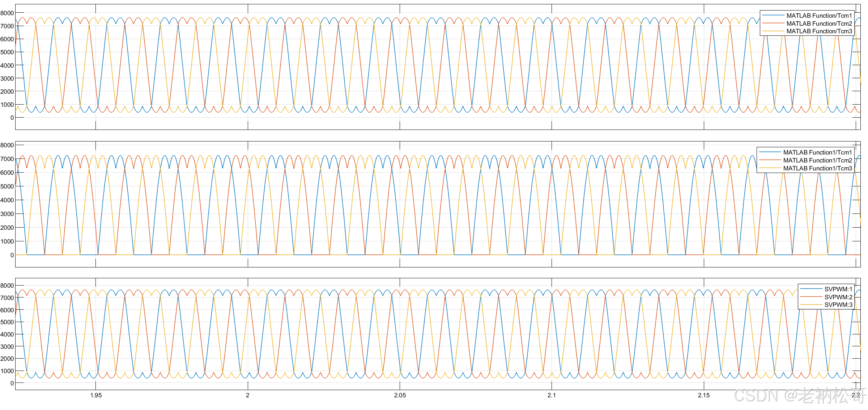Toggle MATLAB Function1/Tcm1 legend entry in middle plot
Screen dimensions: 868x410
[x=817, y=152]
